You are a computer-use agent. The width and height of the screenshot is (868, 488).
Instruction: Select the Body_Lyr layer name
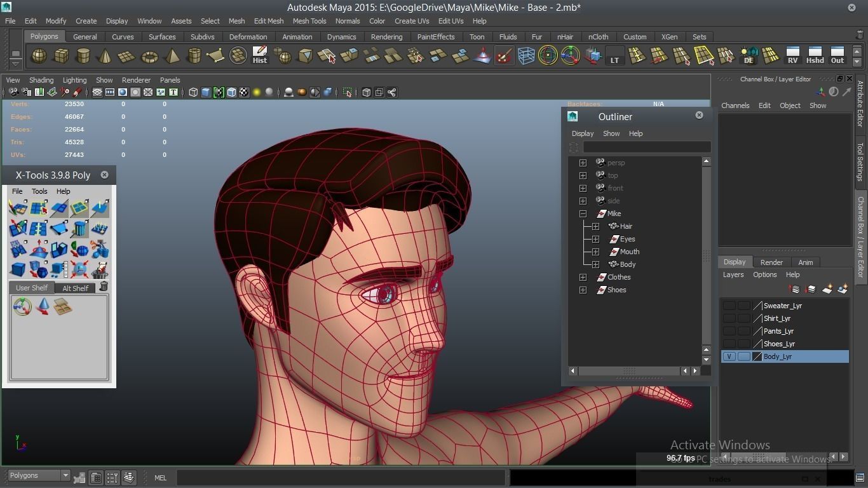(x=778, y=356)
